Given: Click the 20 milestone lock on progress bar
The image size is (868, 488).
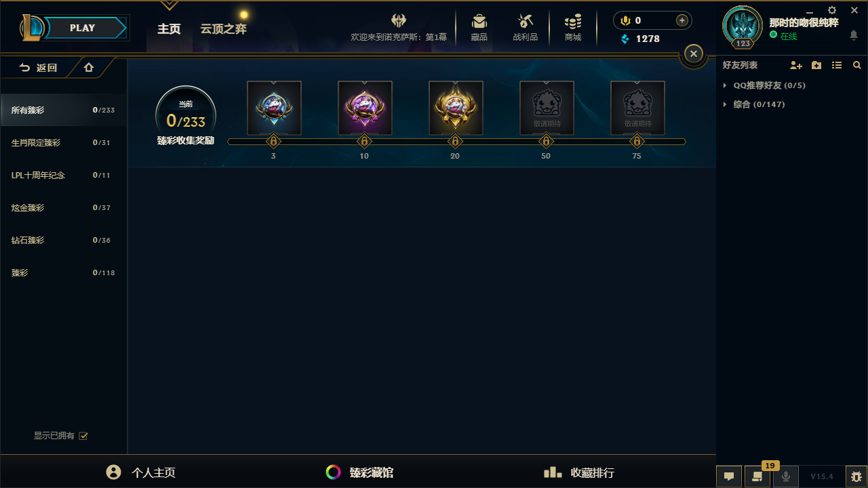Looking at the screenshot, I should [455, 142].
